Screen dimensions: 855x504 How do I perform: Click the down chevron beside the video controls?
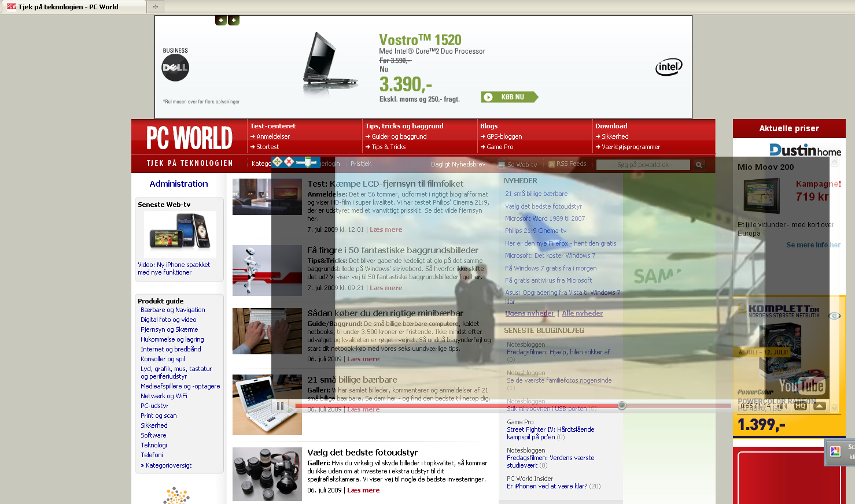[834, 408]
